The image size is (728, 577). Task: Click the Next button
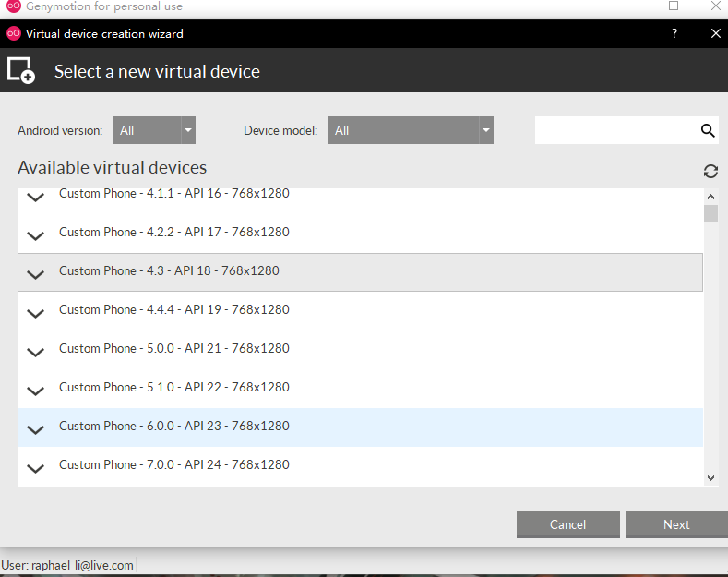(x=676, y=524)
